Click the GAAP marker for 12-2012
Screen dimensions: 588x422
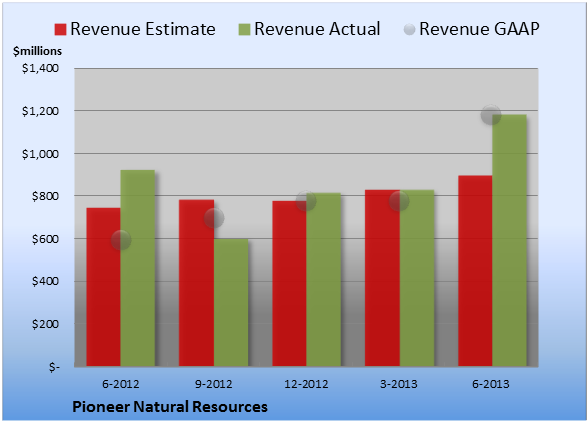pos(306,201)
